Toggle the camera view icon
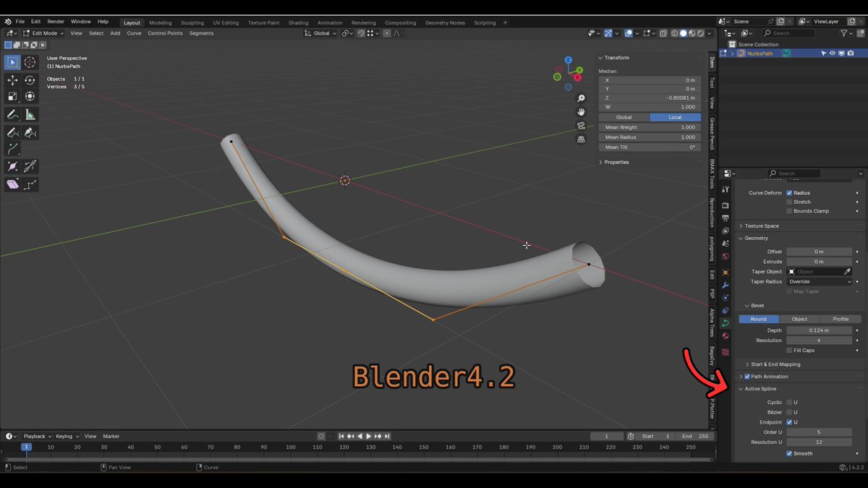The width and height of the screenshot is (868, 488). tap(581, 126)
